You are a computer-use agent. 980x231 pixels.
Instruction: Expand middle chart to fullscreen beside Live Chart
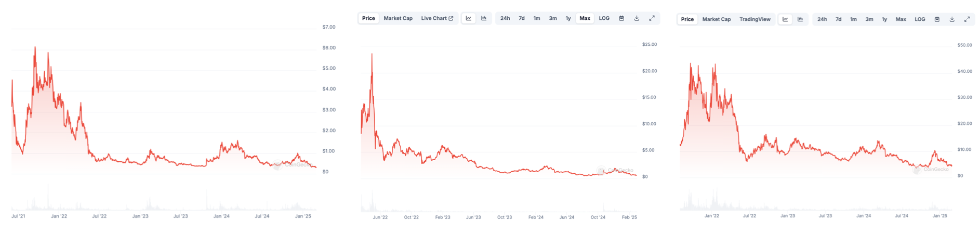point(652,18)
